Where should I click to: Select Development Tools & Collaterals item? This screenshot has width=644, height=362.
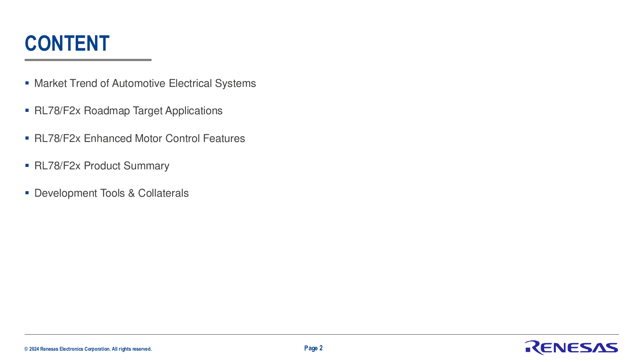(x=111, y=193)
